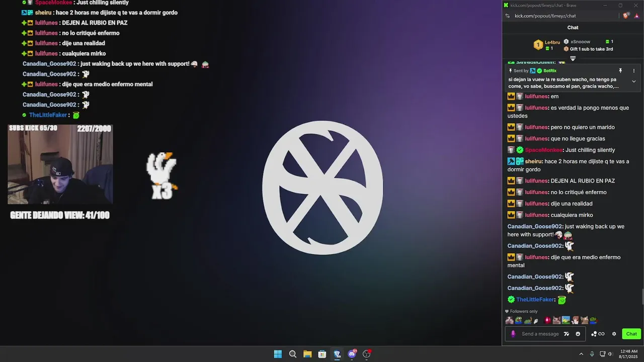Open Windows Start menu
Viewport: 644px width, 362px height.
point(278,354)
